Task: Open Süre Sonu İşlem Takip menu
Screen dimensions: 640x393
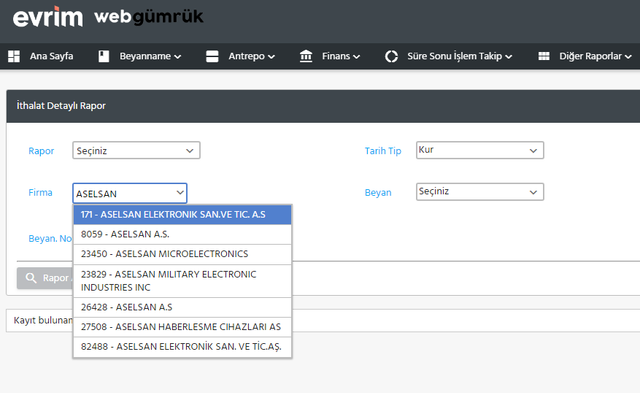Action: tap(460, 56)
